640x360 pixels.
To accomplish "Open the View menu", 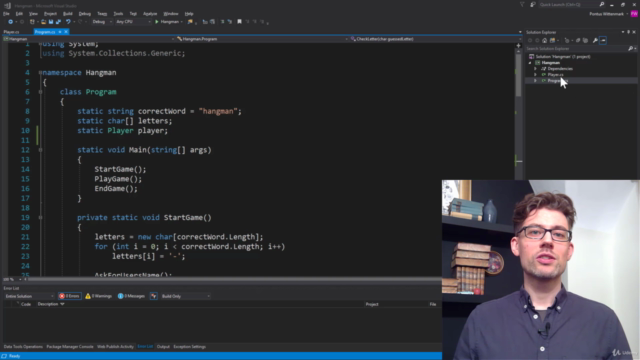I will [33, 14].
